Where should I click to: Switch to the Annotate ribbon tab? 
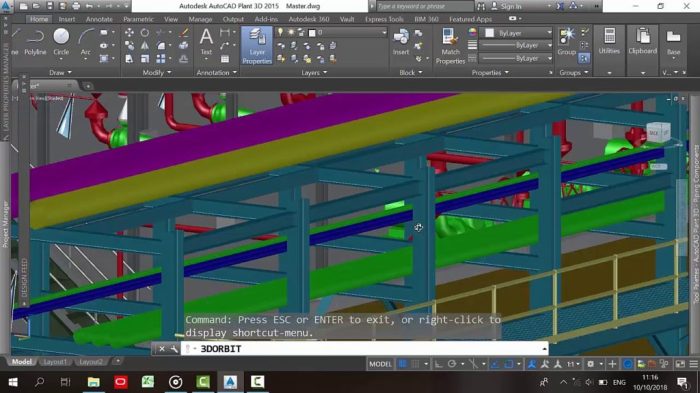tap(99, 19)
